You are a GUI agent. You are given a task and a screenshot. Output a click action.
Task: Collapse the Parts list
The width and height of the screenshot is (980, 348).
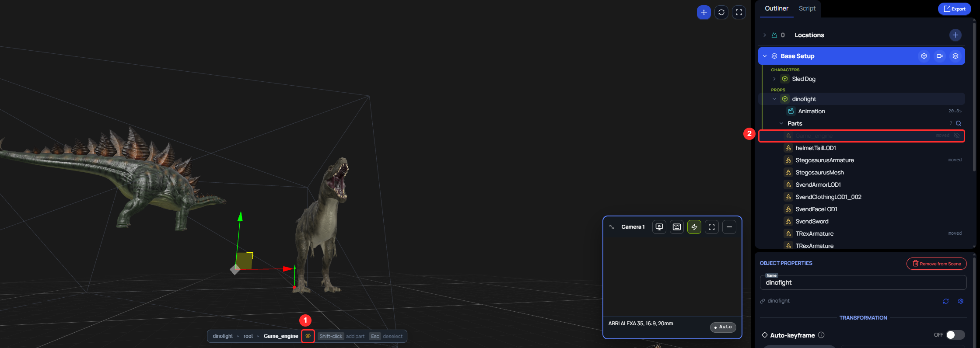[x=781, y=123]
